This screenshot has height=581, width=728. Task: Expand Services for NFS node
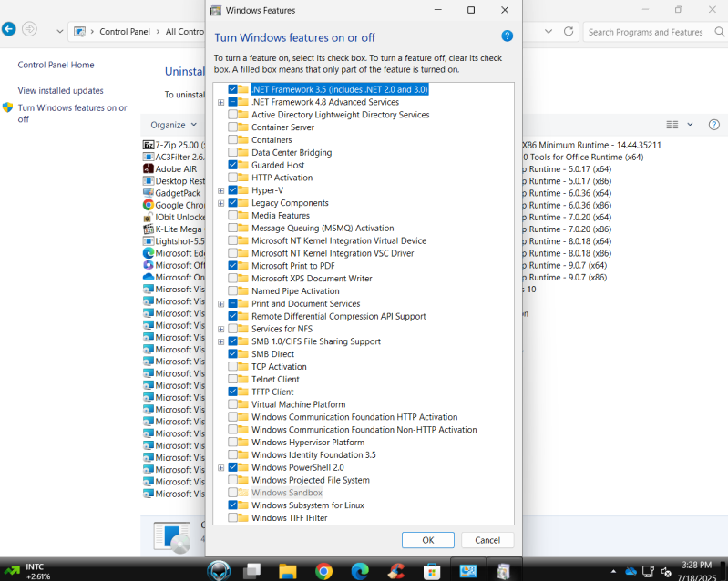(x=221, y=329)
